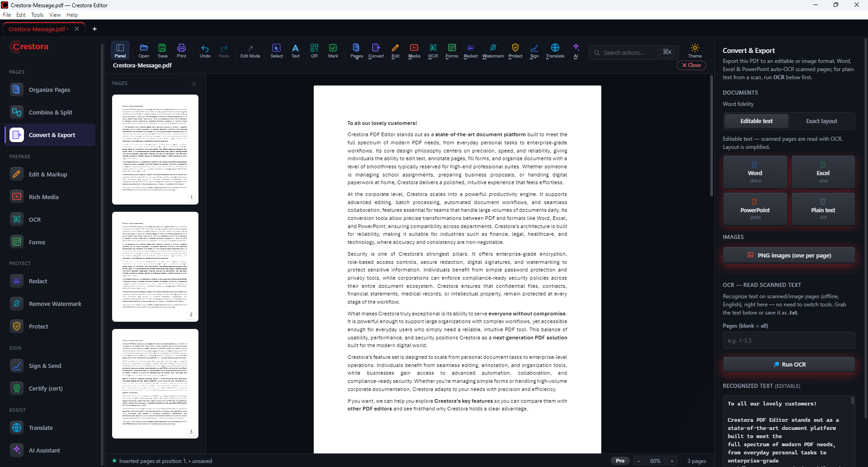Select page 2 thumbnail
Screen dimensions: 868x467
coord(155,267)
